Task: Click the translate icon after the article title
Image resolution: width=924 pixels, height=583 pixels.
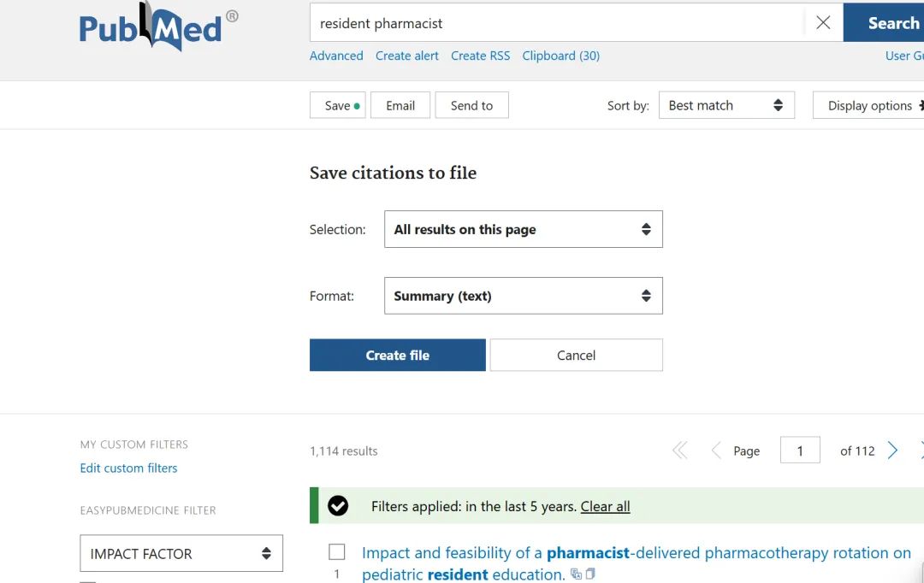Action: click(576, 574)
